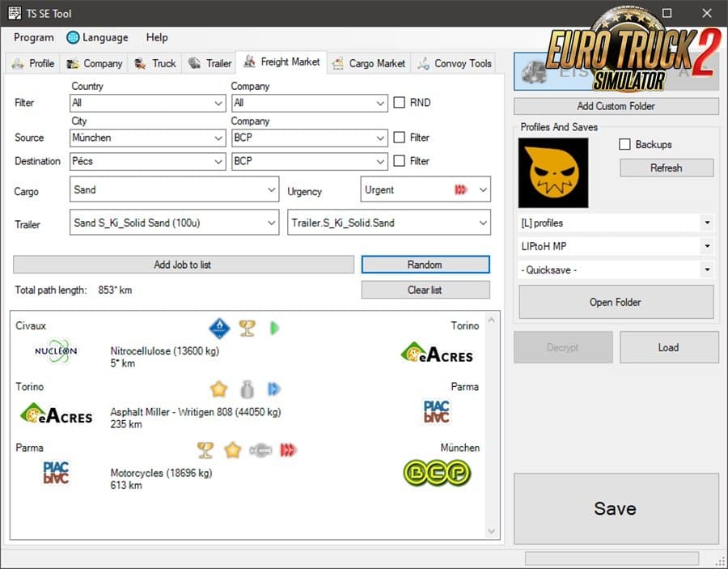728x569 pixels.
Task: Click the Nucleon company logo
Action: pyautogui.click(x=56, y=351)
